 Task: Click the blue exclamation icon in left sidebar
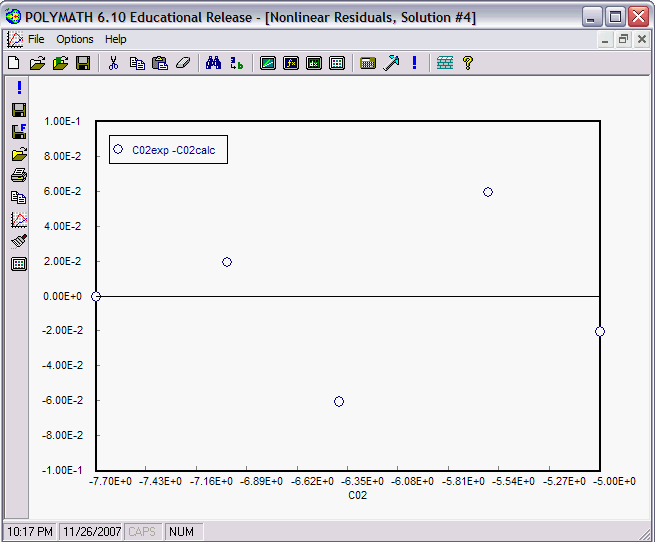tap(19, 88)
